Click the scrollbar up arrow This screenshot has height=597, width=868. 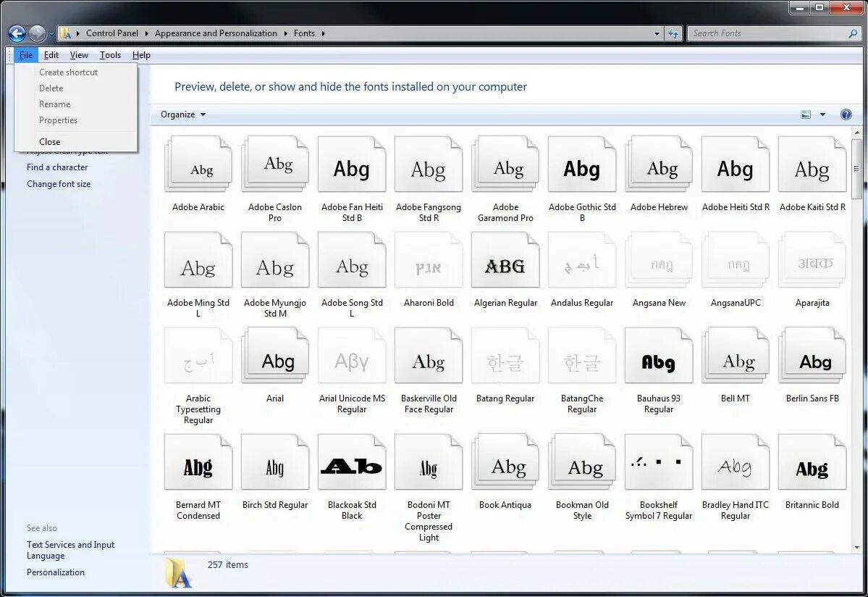tap(857, 133)
